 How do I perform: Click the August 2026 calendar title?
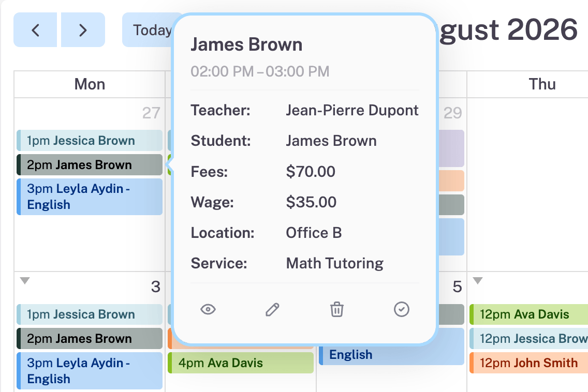508,30
